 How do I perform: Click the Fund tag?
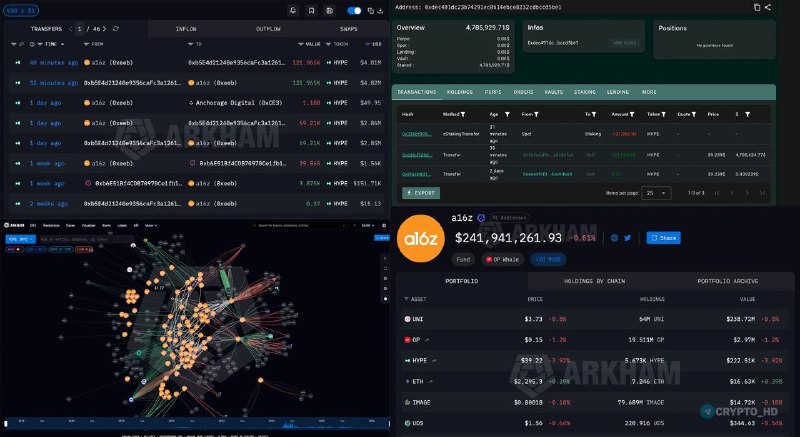click(x=463, y=260)
